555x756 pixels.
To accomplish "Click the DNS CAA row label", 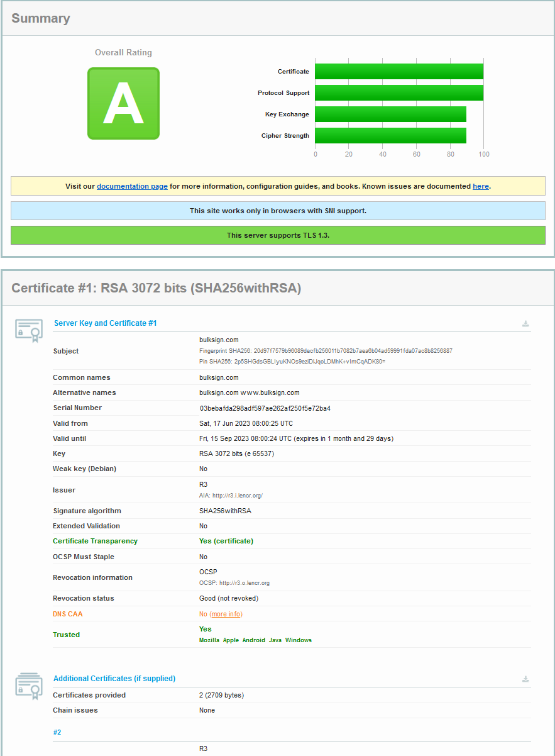I will pos(68,614).
